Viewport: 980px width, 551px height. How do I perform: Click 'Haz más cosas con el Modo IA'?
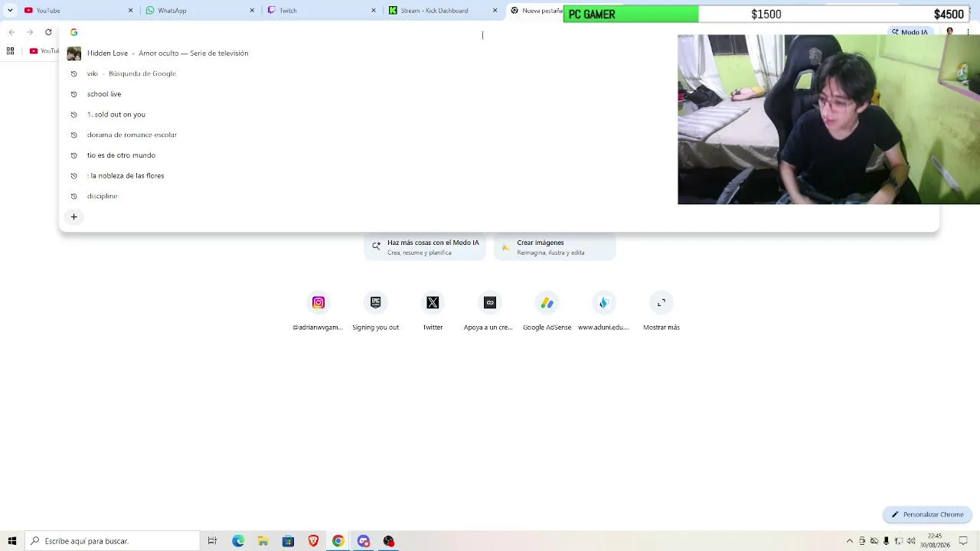pyautogui.click(x=425, y=246)
